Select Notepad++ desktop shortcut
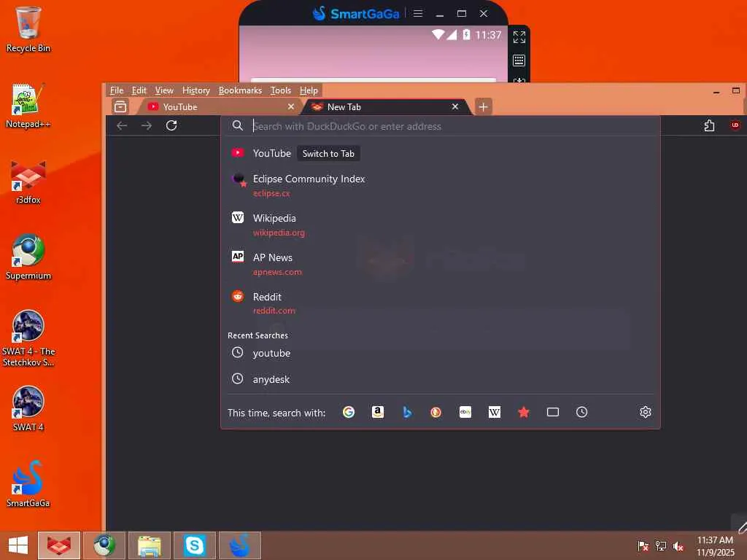Image resolution: width=747 pixels, height=560 pixels. (x=28, y=106)
